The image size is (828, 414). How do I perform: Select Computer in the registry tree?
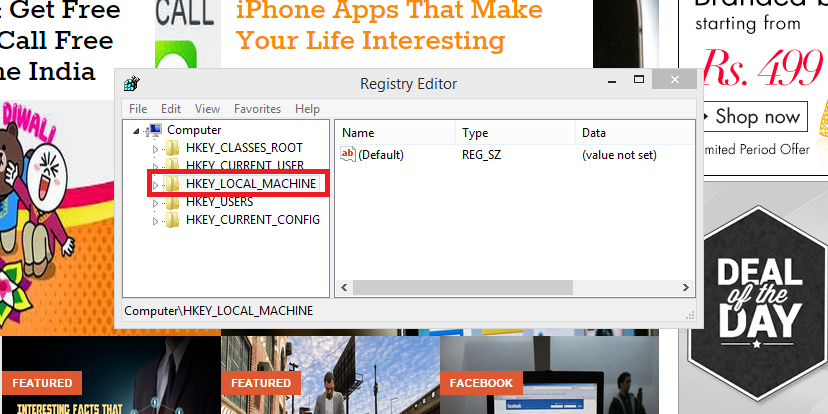pyautogui.click(x=194, y=130)
